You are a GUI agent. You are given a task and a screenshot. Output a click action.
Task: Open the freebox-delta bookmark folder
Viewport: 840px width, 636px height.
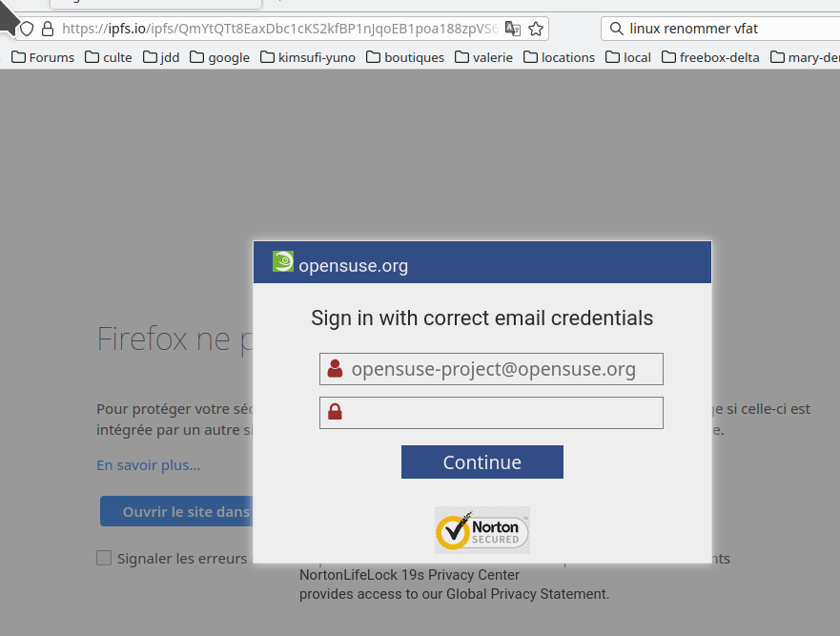710,57
